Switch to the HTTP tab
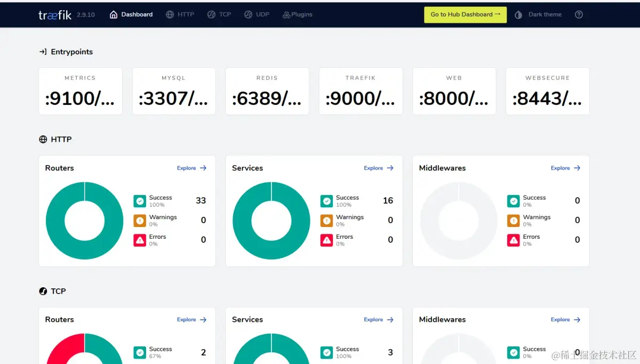 (180, 14)
